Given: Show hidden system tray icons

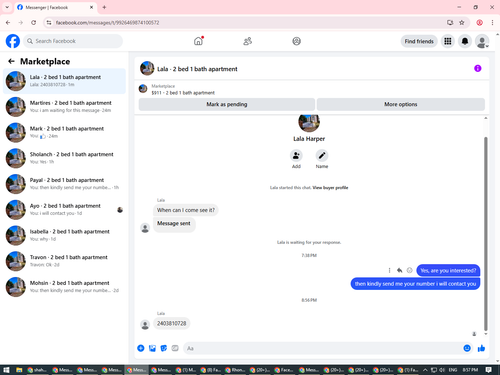Looking at the screenshot, I should click(x=425, y=370).
